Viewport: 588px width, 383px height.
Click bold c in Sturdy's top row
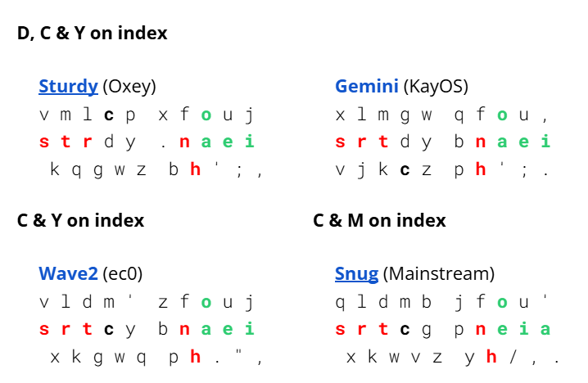108,115
